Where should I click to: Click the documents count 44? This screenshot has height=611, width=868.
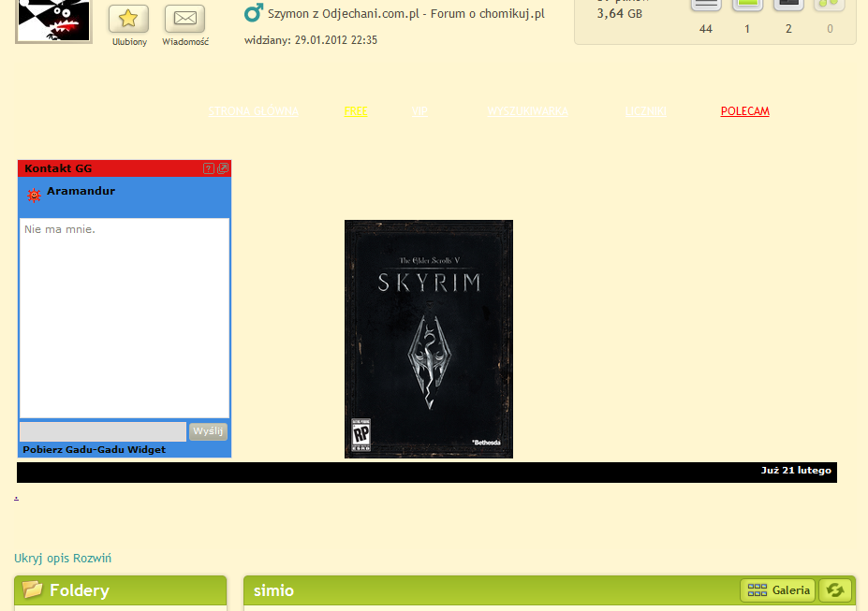pyautogui.click(x=706, y=29)
